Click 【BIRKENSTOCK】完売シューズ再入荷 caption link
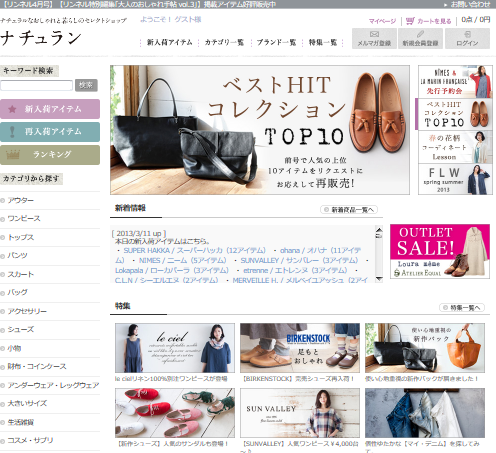Image resolution: width=496 pixels, height=453 pixels. (x=299, y=379)
